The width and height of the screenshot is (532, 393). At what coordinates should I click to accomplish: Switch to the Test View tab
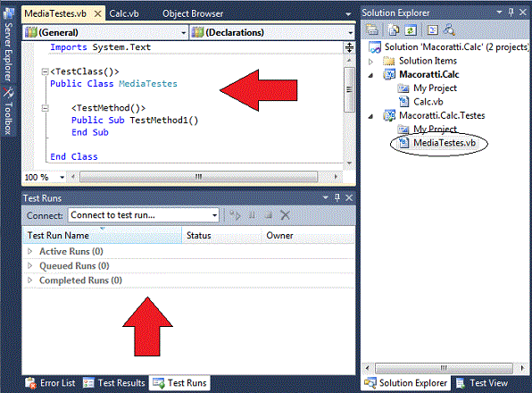click(x=482, y=383)
